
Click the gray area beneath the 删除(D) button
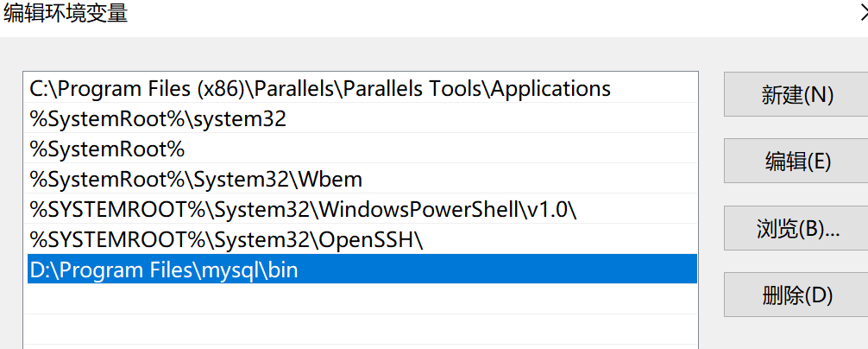point(796,333)
